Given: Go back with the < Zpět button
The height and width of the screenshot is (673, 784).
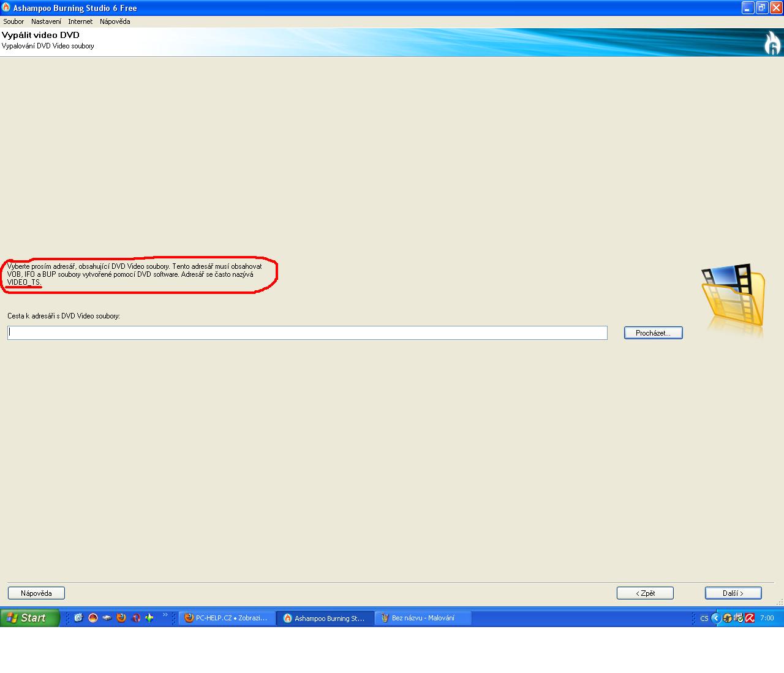Looking at the screenshot, I should point(645,593).
